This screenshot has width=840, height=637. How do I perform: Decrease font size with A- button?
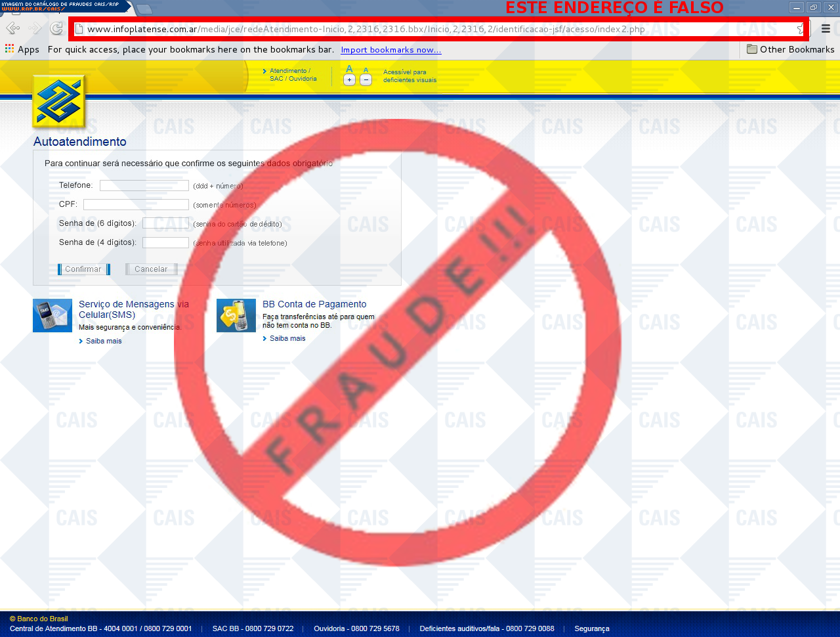tap(366, 79)
